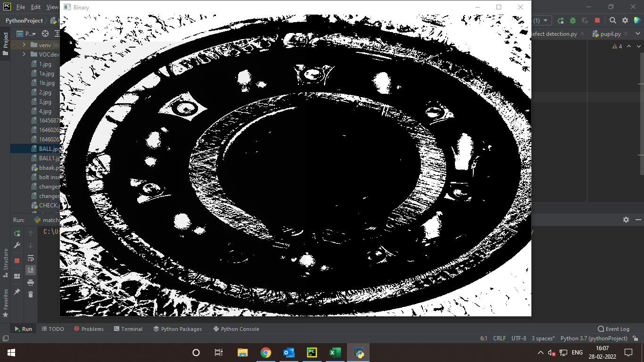
Task: Open the File menu
Action: pyautogui.click(x=21, y=7)
